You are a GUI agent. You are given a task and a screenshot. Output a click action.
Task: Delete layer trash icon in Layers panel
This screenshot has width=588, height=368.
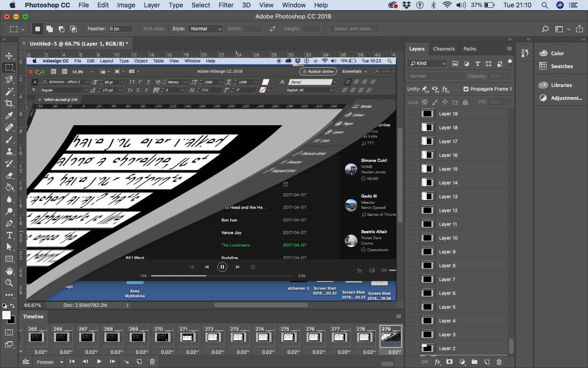tap(499, 362)
